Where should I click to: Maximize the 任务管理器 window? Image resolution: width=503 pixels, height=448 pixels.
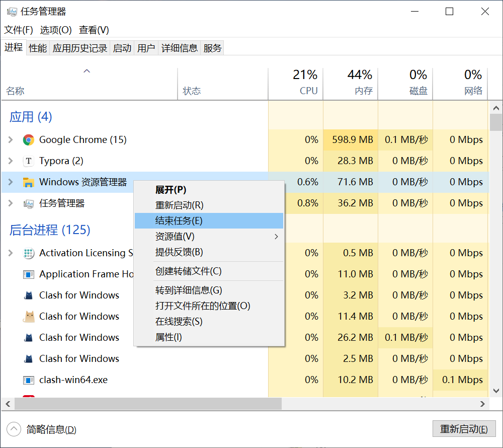click(449, 12)
